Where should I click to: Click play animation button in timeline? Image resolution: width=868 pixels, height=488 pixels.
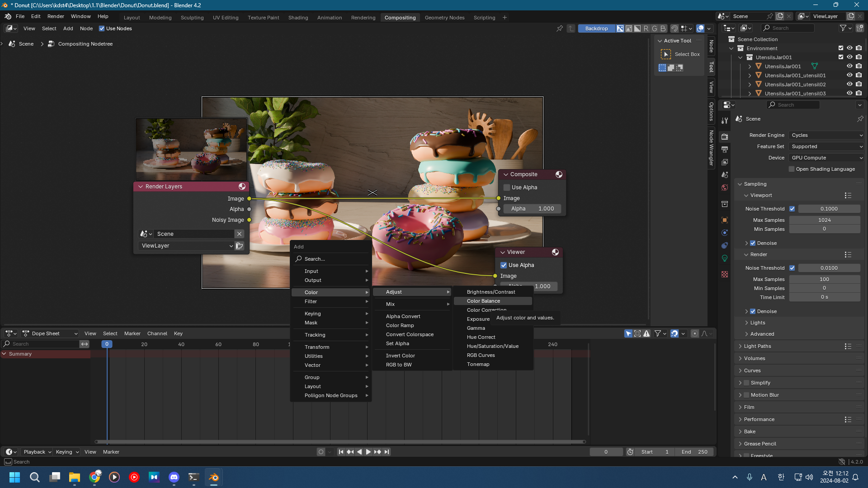tap(368, 452)
